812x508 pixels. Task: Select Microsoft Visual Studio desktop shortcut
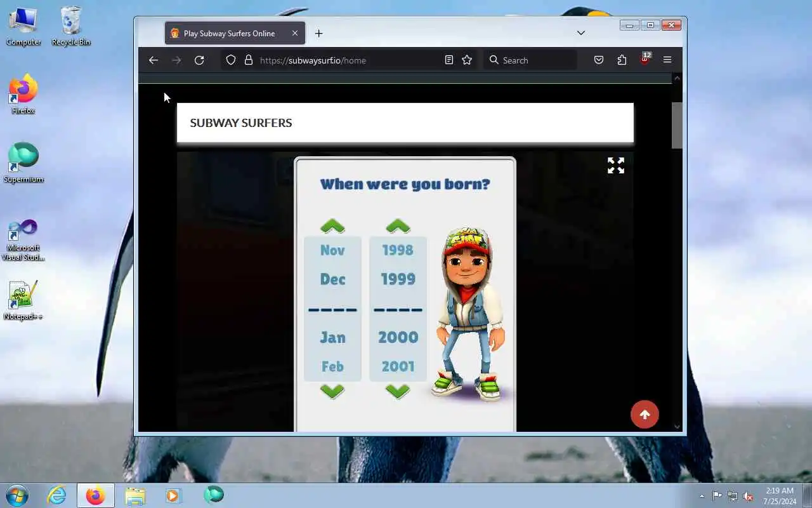pyautogui.click(x=23, y=240)
